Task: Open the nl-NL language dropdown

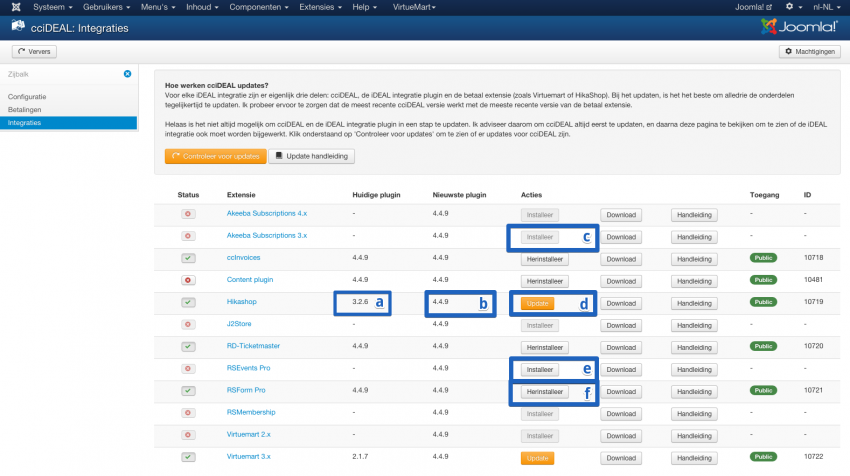Action: tap(826, 7)
